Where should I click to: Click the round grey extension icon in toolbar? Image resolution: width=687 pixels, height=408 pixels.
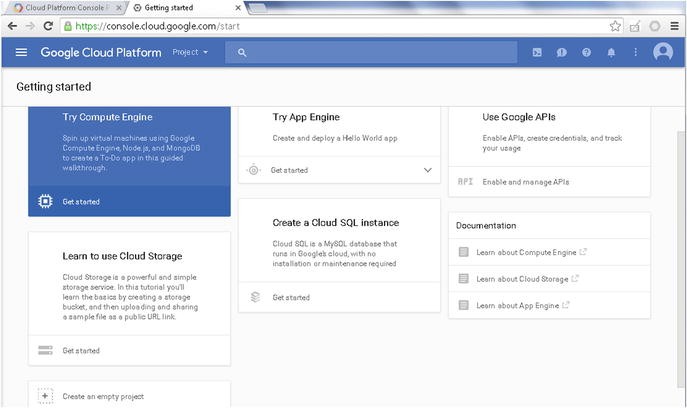(655, 26)
